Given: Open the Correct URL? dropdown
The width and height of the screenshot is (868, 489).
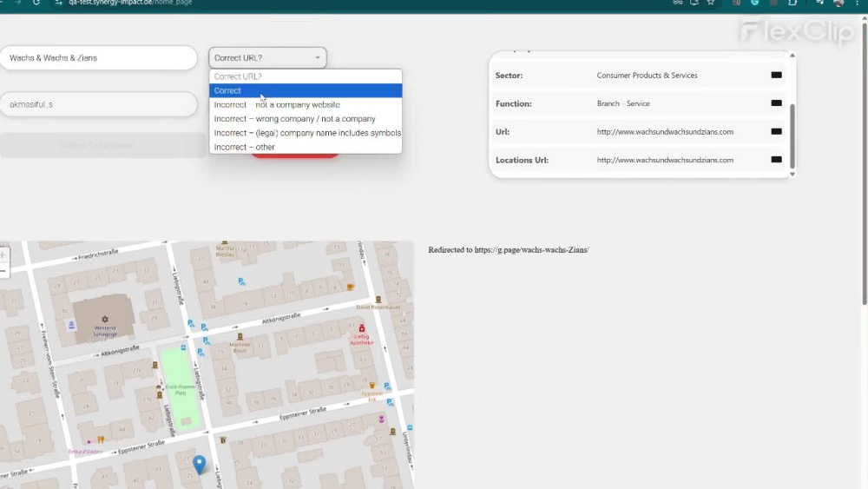Looking at the screenshot, I should click(x=267, y=57).
